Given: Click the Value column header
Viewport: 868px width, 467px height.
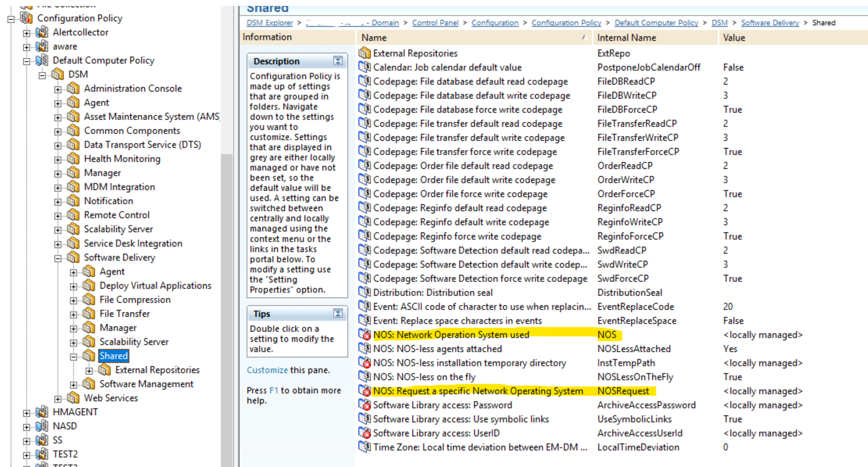Looking at the screenshot, I should coord(734,38).
